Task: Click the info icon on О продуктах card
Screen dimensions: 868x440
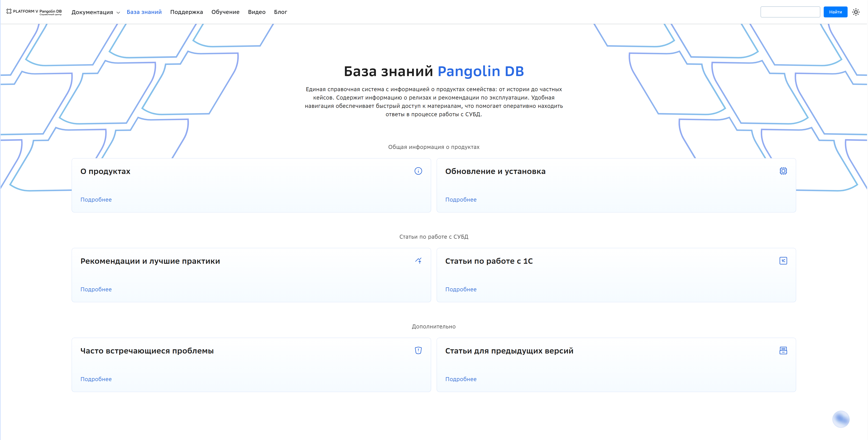Action: [418, 171]
